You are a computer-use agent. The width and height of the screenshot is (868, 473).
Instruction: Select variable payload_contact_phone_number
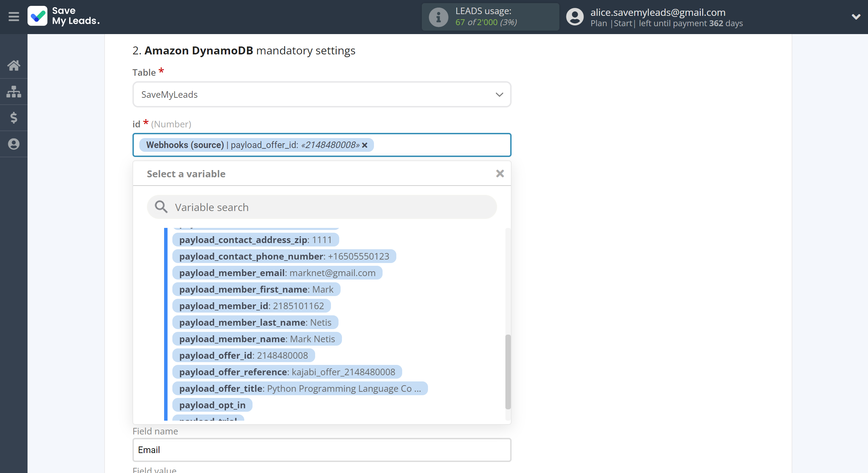[284, 256]
